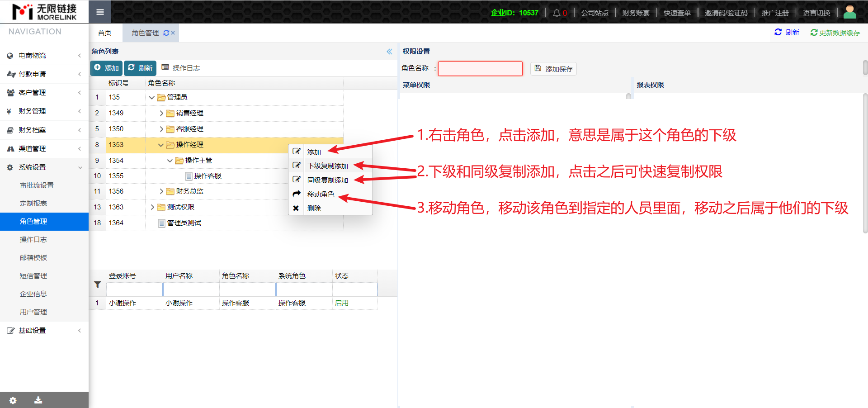Open 操作日志 in the role list toolbar
This screenshot has width=868, height=408.
coord(181,68)
